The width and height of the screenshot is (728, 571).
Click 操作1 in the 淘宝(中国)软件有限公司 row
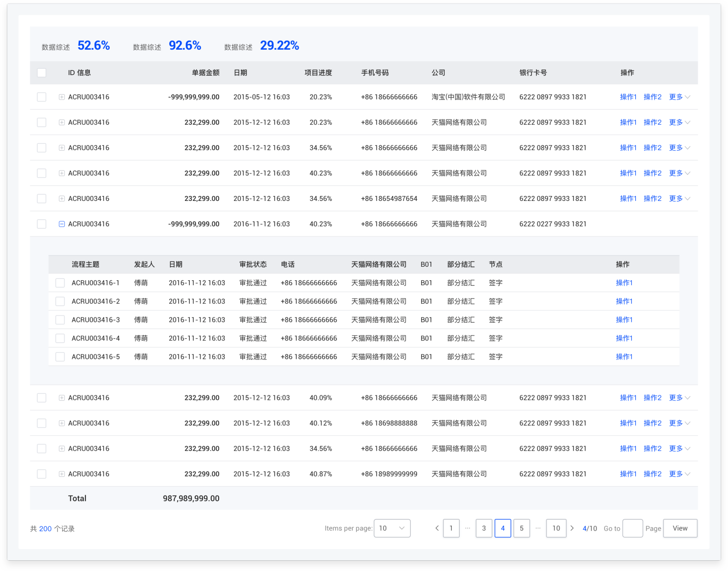(628, 97)
